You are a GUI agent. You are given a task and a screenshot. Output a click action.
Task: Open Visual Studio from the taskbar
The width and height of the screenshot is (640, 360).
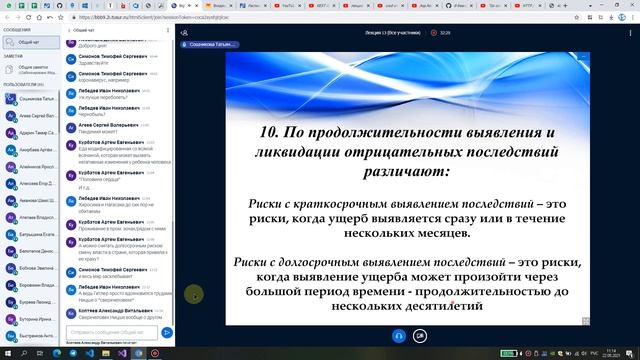[x=122, y=353]
